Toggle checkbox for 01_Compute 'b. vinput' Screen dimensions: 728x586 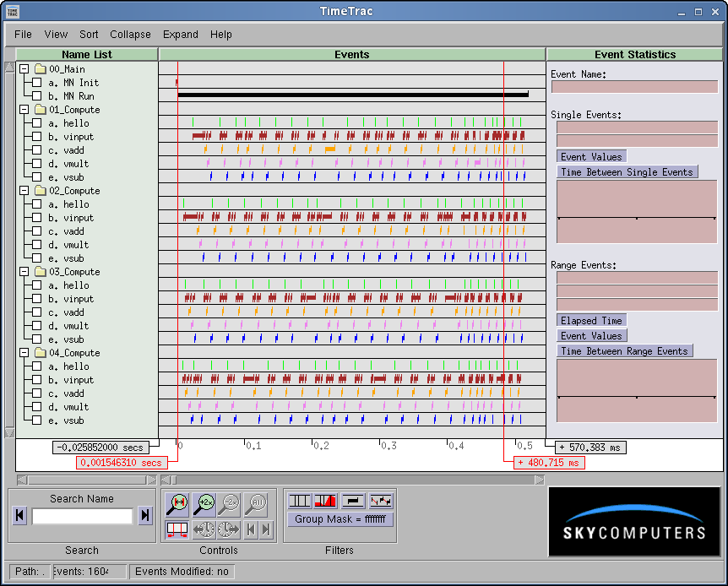tap(36, 137)
